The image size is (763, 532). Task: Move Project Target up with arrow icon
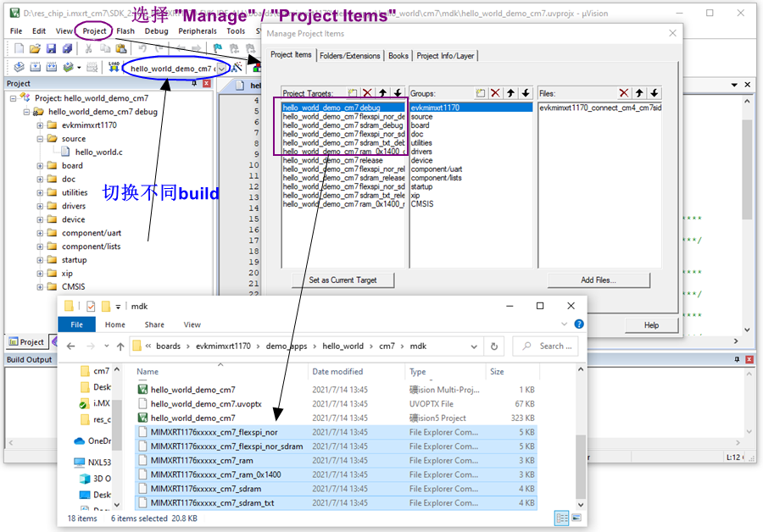[383, 93]
